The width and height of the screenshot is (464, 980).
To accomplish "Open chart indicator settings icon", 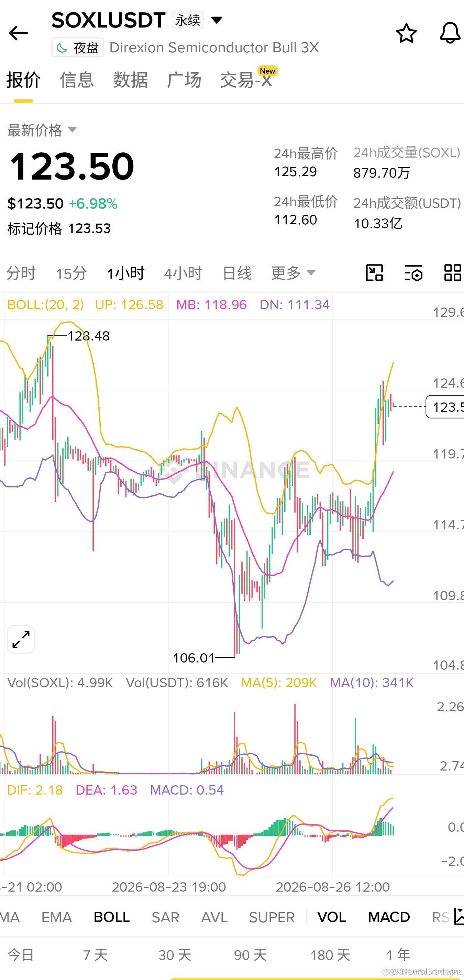I will (x=413, y=273).
